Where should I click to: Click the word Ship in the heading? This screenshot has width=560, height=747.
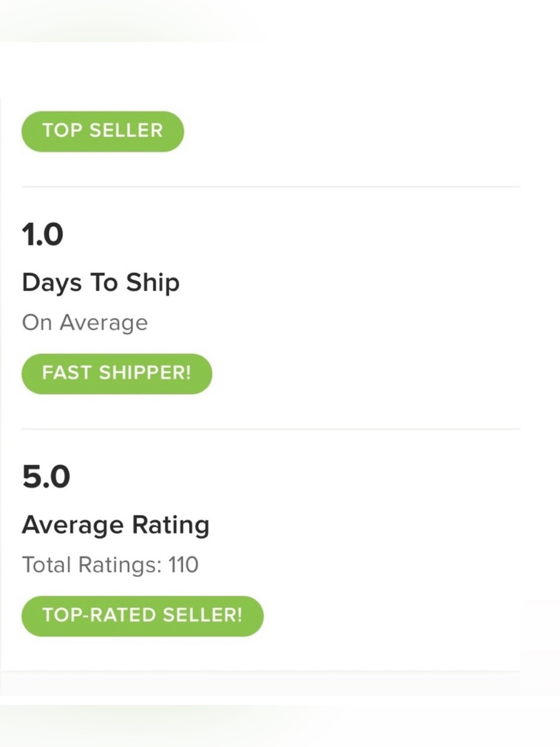153,283
